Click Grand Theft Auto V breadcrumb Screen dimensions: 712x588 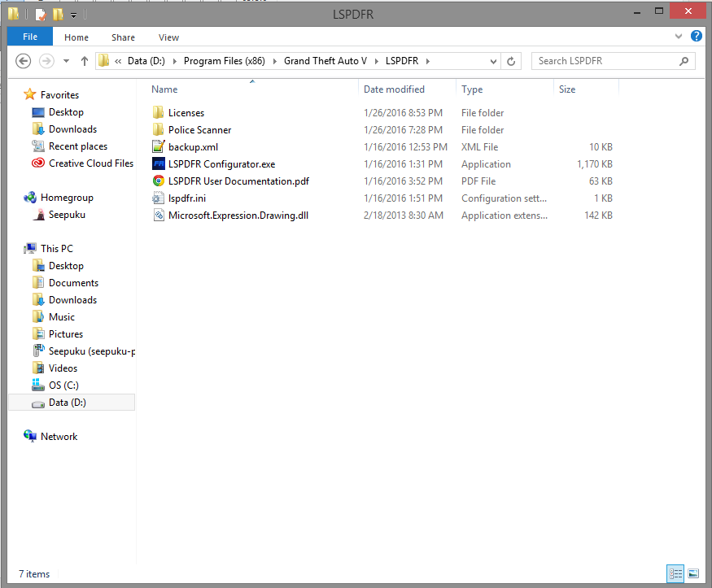(325, 61)
